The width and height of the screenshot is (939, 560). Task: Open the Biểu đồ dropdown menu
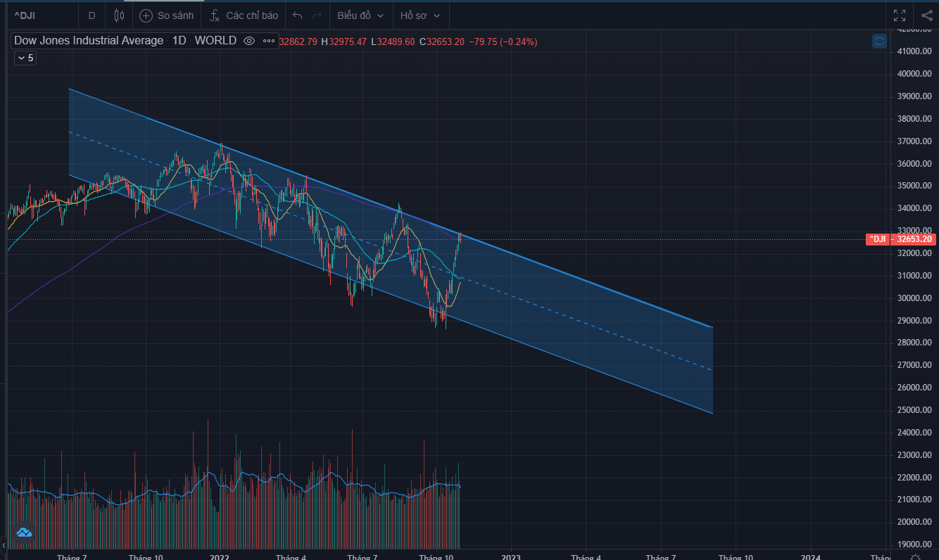[x=360, y=15]
